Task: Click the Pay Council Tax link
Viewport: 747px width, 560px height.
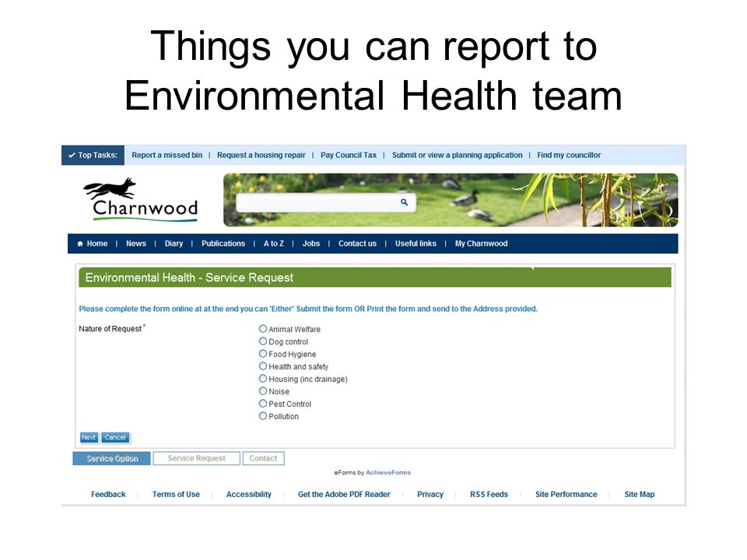Action: [349, 156]
